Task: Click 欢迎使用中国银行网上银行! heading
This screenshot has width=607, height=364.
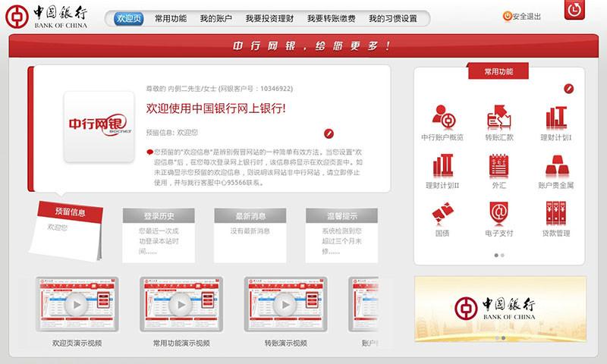Action: pyautogui.click(x=215, y=108)
